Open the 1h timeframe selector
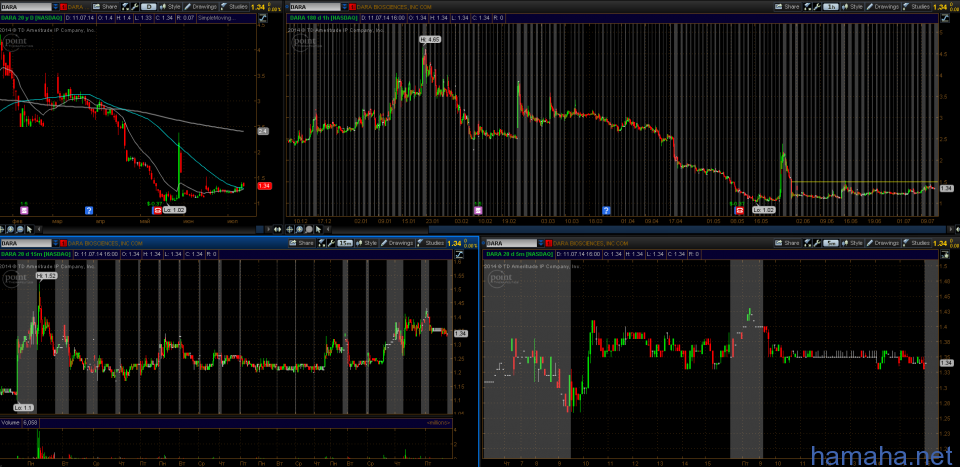This screenshot has height=467, width=960. [x=831, y=7]
